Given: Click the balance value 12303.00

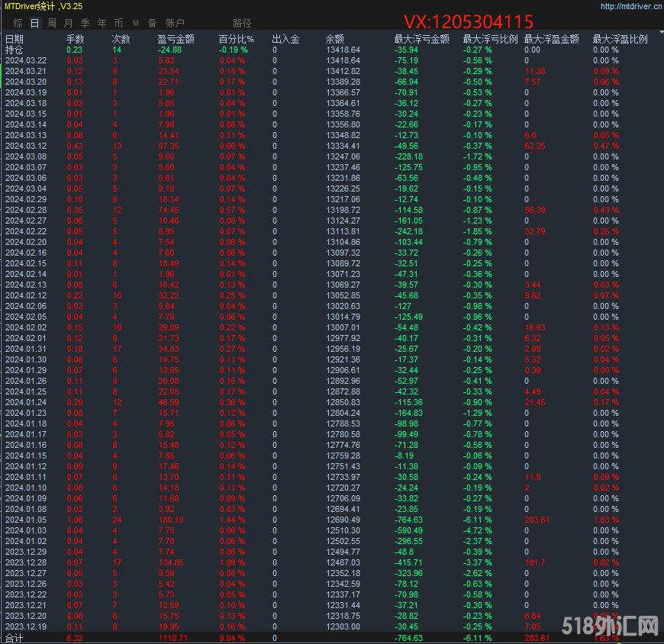Looking at the screenshot, I should point(343,626).
